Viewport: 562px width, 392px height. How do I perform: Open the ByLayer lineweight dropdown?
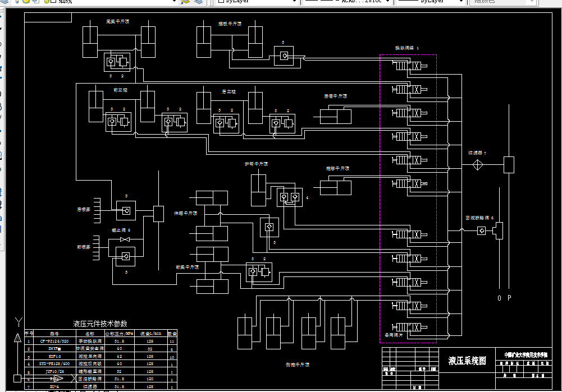pyautogui.click(x=461, y=2)
